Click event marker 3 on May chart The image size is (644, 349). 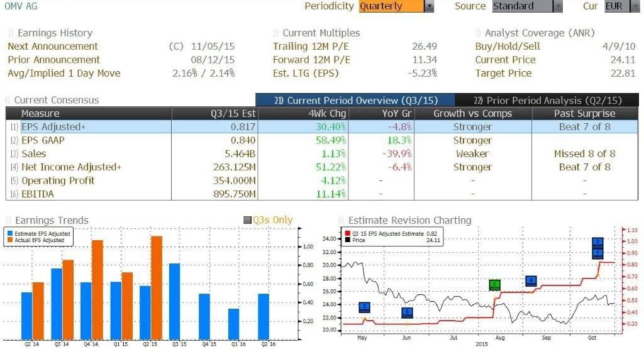[364, 307]
